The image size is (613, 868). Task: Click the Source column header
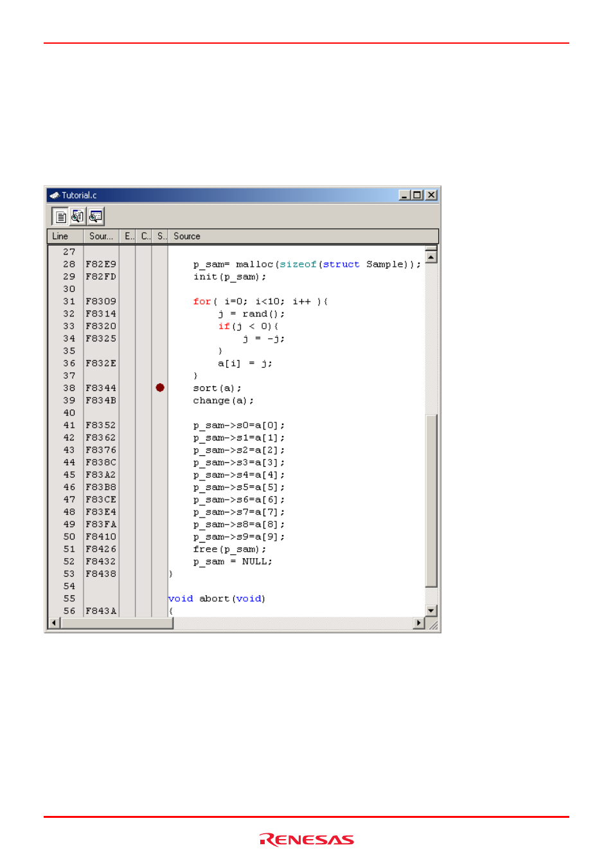[303, 237]
